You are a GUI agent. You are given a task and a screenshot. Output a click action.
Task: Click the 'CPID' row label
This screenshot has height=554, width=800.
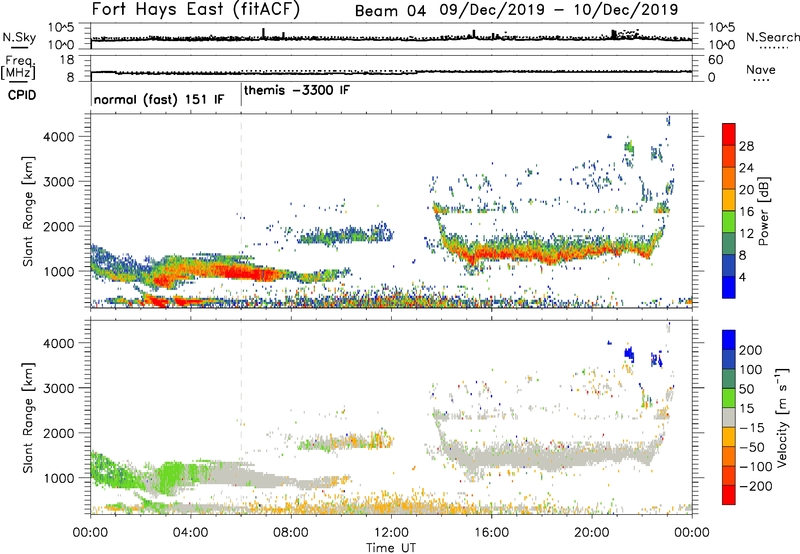22,95
